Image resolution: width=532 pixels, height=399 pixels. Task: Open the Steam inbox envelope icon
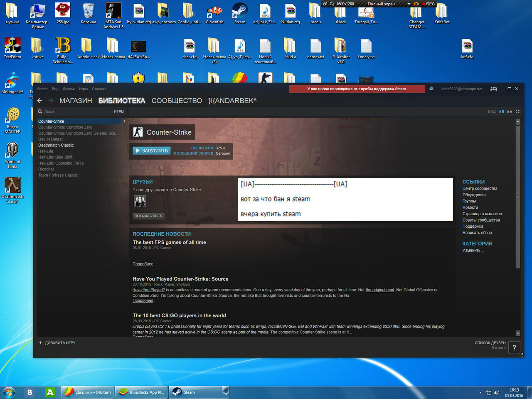[x=431, y=89]
